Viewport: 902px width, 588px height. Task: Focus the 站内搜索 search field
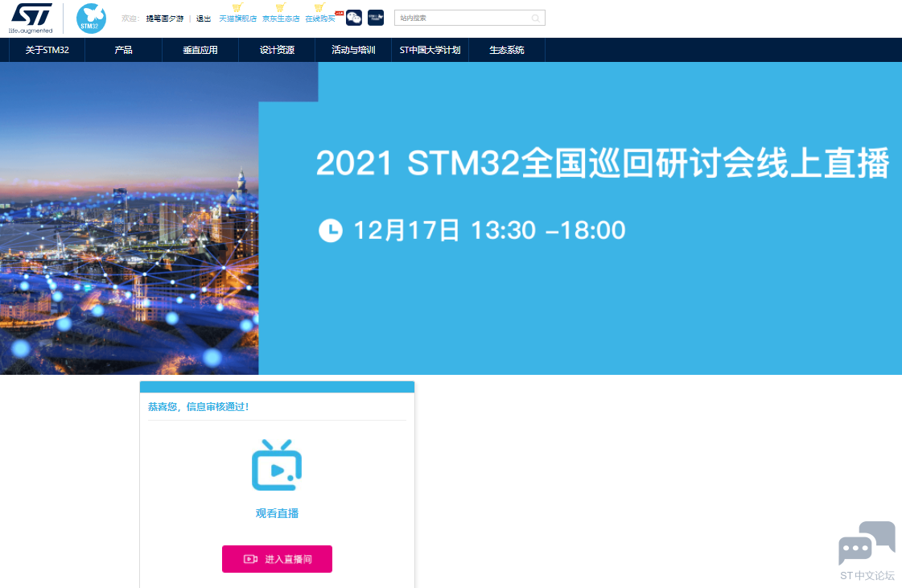point(469,18)
